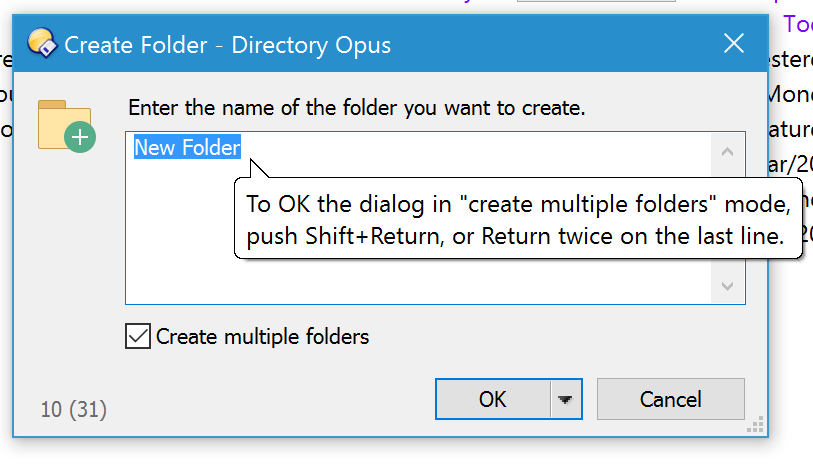Close the Create Folder dialog
The image size is (813, 470).
pyautogui.click(x=734, y=43)
